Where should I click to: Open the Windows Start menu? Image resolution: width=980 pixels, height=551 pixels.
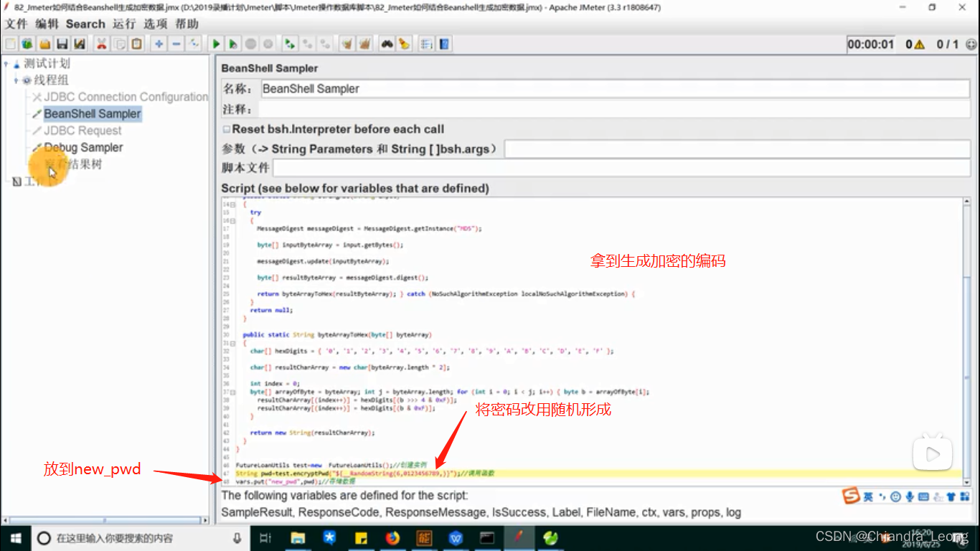point(14,537)
